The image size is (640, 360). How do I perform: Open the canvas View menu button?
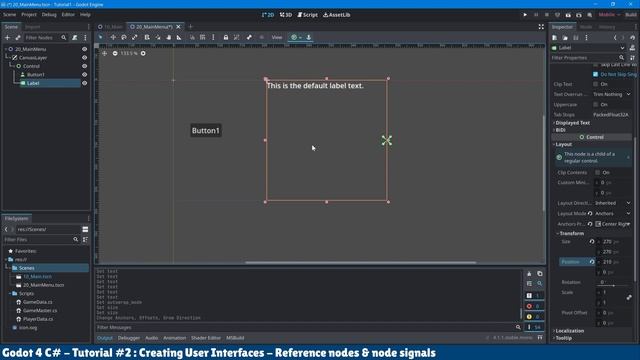(277, 37)
